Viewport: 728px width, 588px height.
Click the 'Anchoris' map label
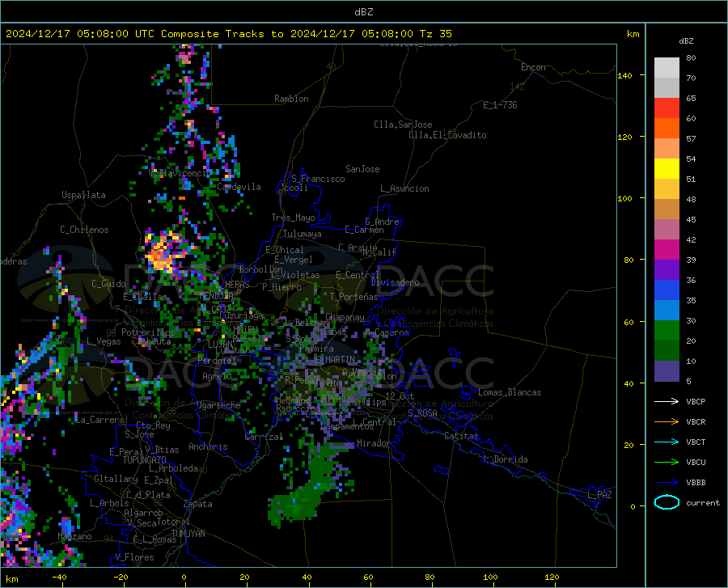(208, 446)
